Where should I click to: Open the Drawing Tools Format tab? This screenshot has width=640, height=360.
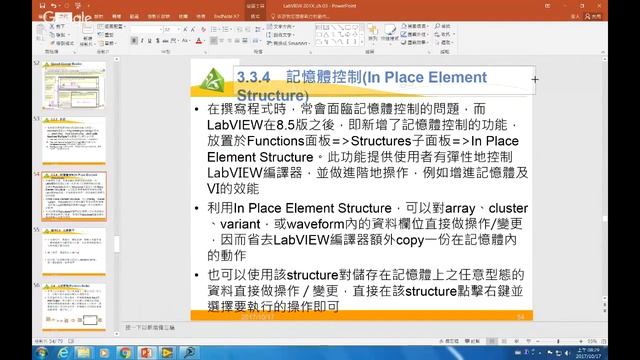(255, 16)
